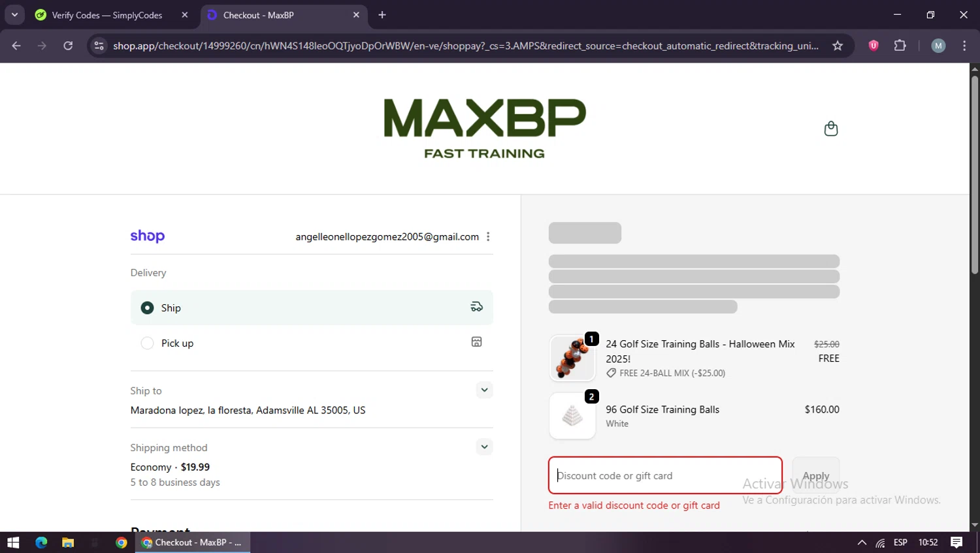Click the 10:52 taskbar clock

coord(928,543)
